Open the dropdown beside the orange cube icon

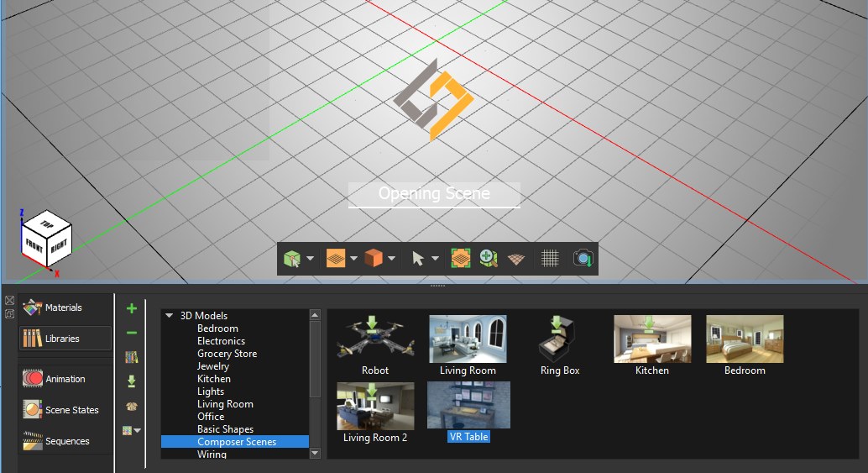pos(391,259)
